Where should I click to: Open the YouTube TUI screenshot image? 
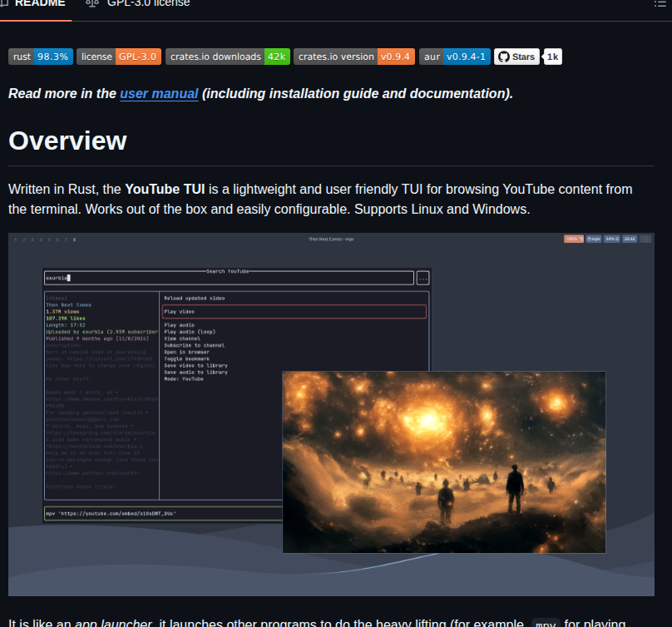(331, 414)
